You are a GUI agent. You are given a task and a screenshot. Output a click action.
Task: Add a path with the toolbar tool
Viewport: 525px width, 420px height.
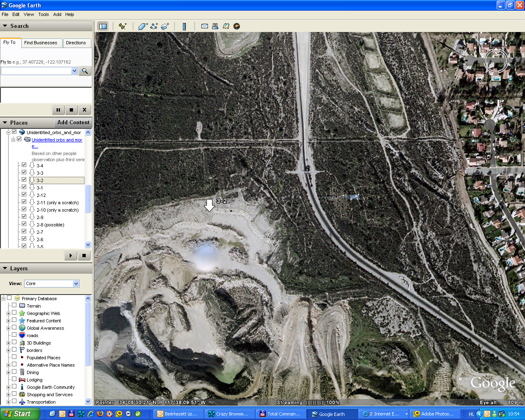pos(154,26)
